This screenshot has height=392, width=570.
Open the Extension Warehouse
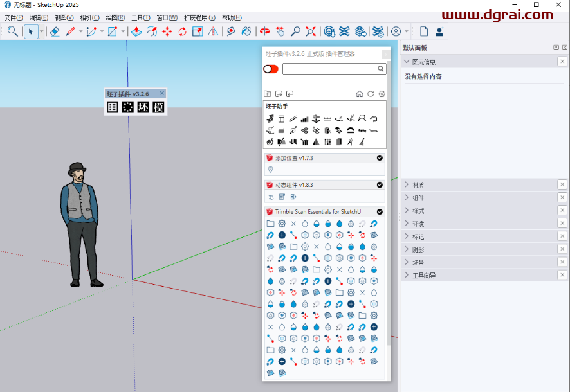point(344,31)
